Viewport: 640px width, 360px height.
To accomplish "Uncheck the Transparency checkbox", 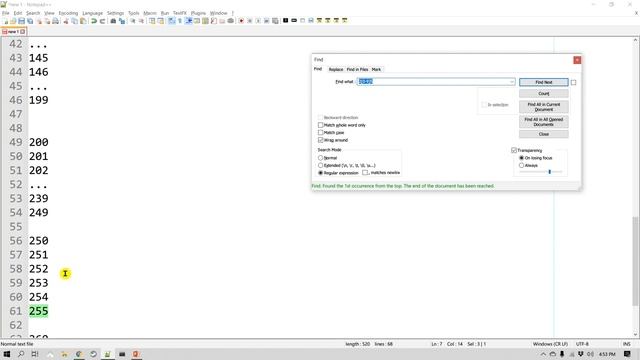I will [x=514, y=150].
